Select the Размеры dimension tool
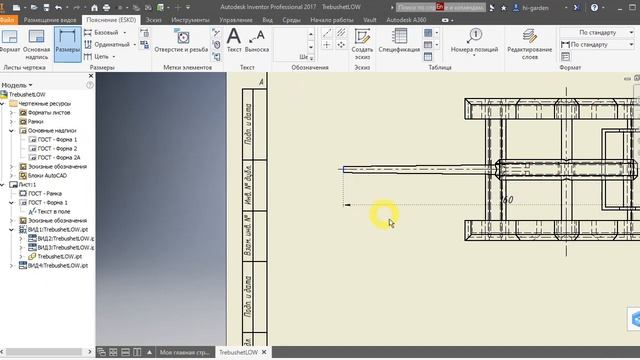This screenshot has width=640, height=360. click(67, 44)
